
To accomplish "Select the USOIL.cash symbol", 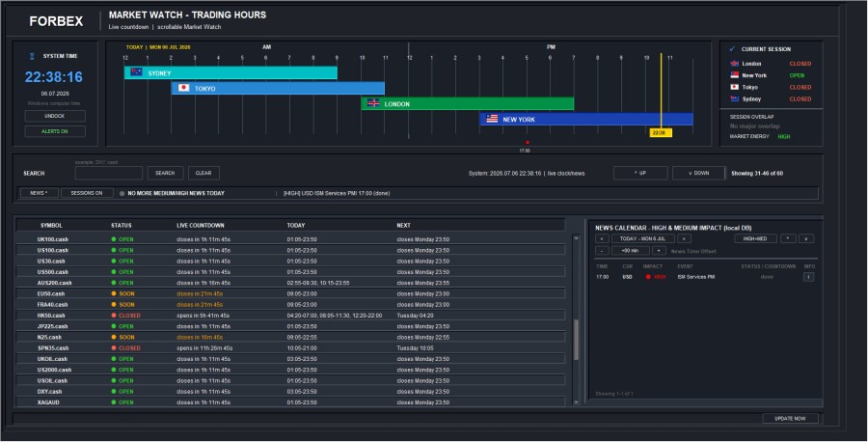I will click(53, 380).
